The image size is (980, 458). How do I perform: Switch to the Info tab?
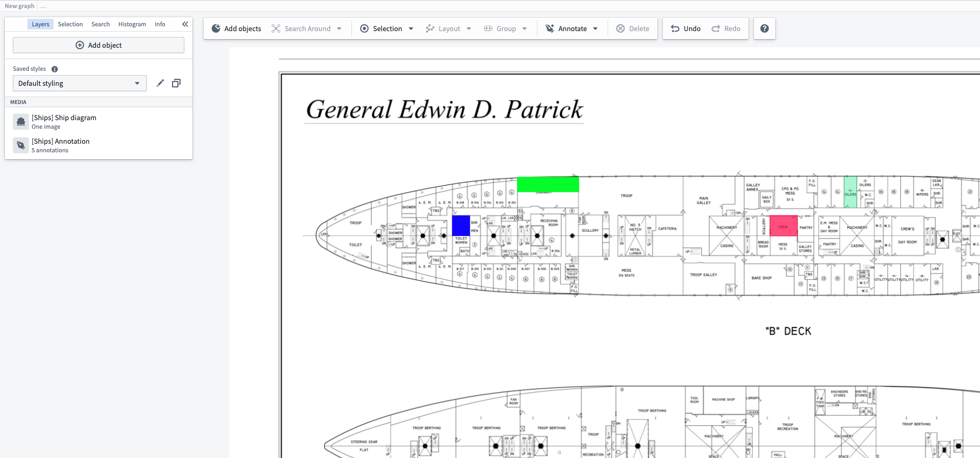(x=160, y=24)
